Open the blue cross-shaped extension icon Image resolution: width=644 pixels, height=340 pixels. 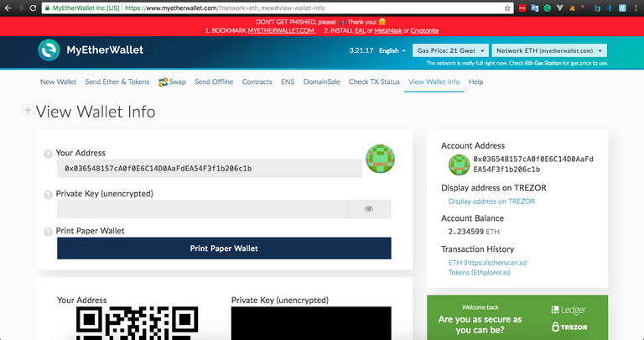click(610, 8)
